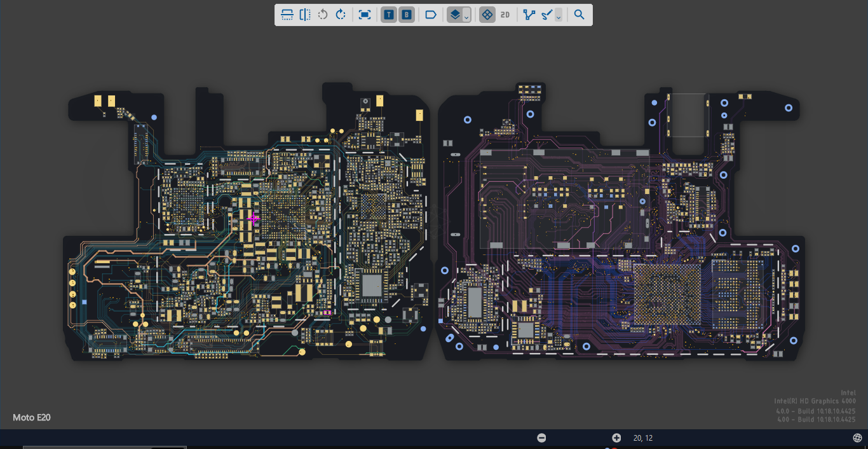Toggle the component labels tag icon
The image size is (868, 449).
[431, 15]
